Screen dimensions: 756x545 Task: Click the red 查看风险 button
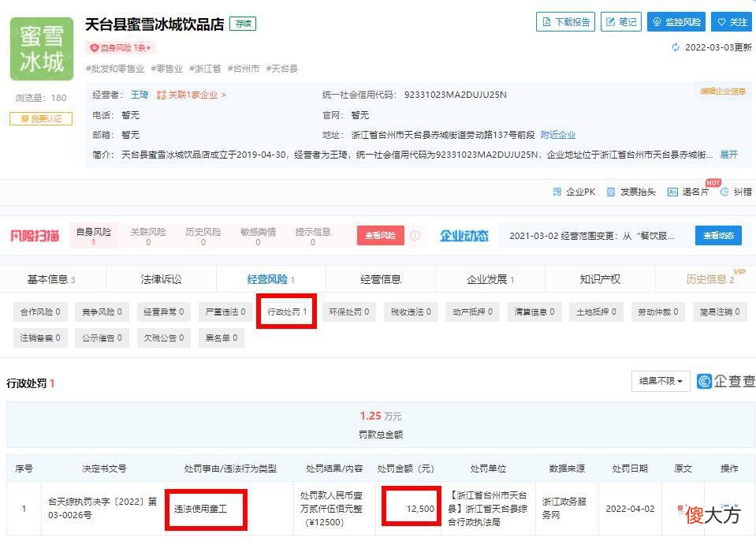click(x=381, y=235)
